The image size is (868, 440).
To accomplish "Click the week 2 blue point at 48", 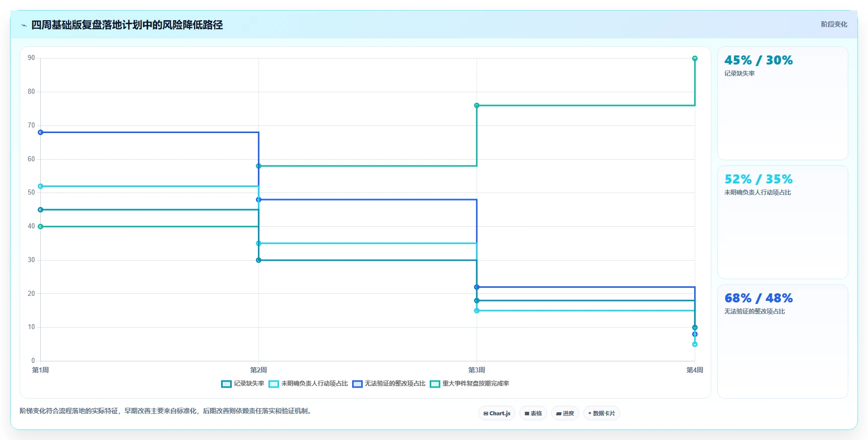I will coord(258,200).
